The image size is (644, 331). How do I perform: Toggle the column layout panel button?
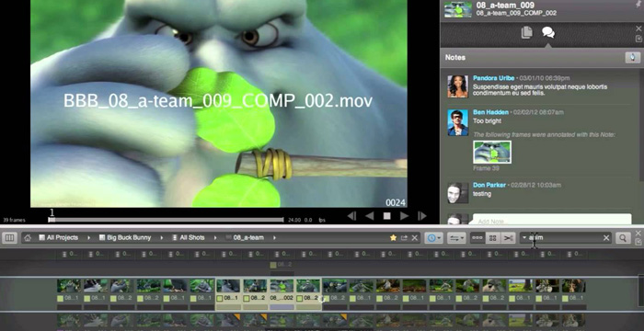tap(9, 238)
